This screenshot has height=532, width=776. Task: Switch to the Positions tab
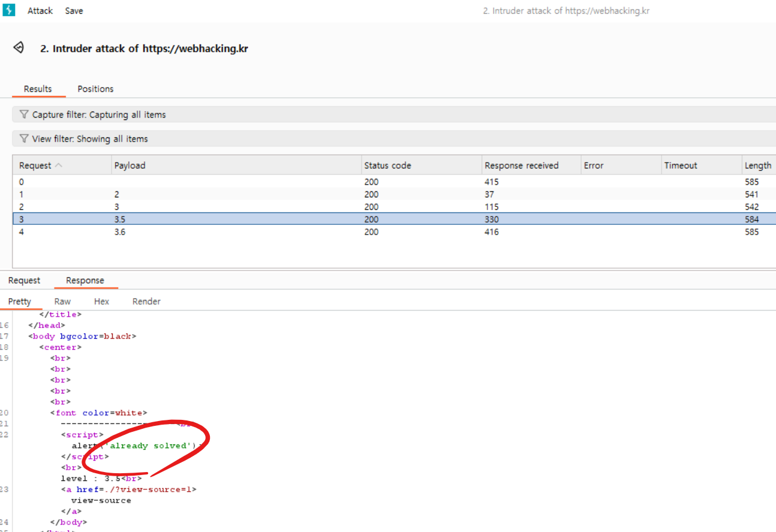(95, 89)
